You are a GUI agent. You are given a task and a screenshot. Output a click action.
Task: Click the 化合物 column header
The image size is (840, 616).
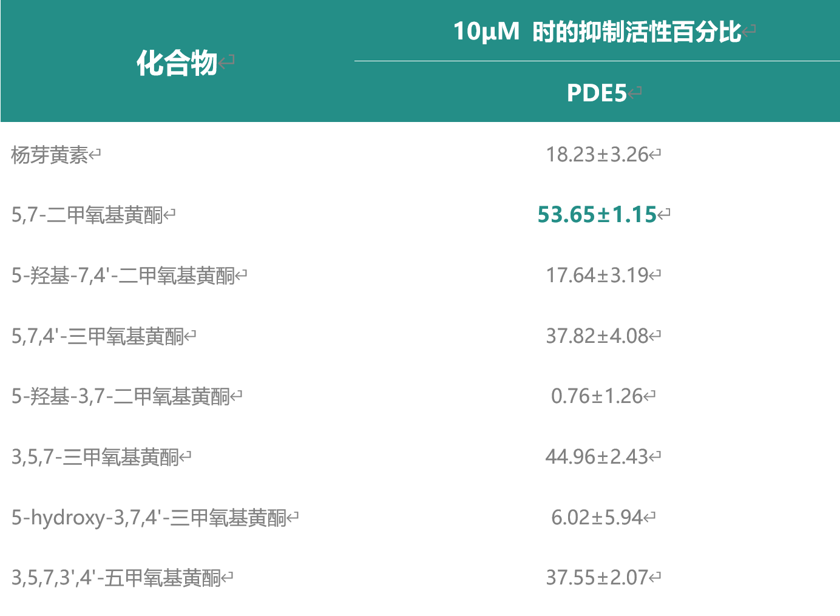pos(177,63)
